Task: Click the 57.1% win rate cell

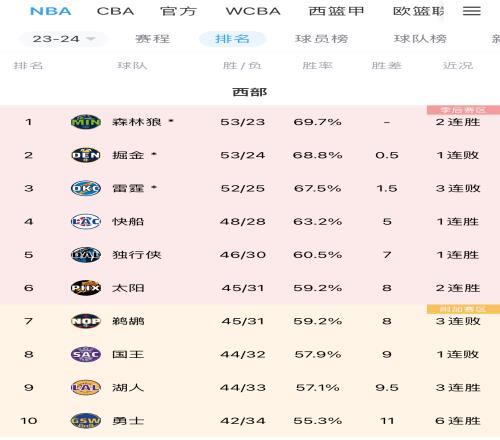Action: coord(317,388)
